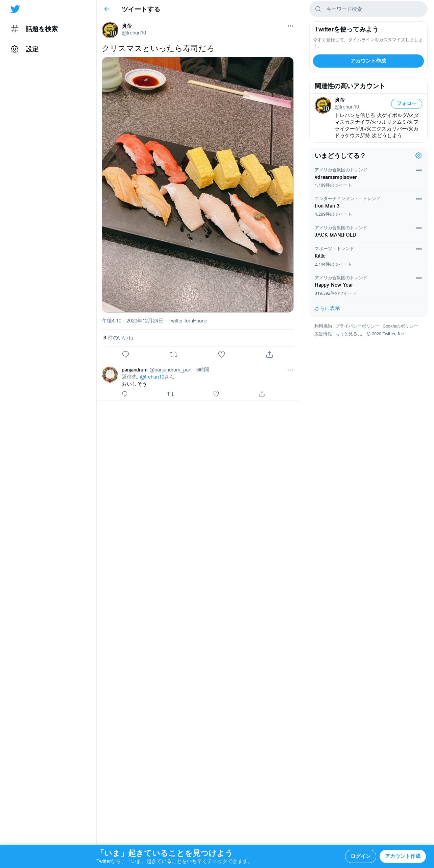Open 話題を検索 explore menu item
Screen dimensions: 434x868
pyautogui.click(x=34, y=29)
